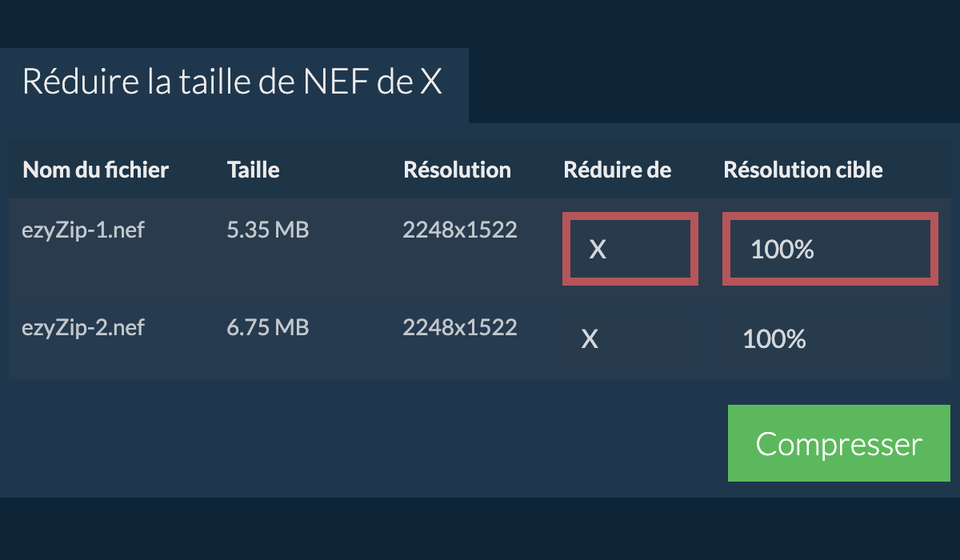Click the 'Réduire de' column header

[x=617, y=170]
